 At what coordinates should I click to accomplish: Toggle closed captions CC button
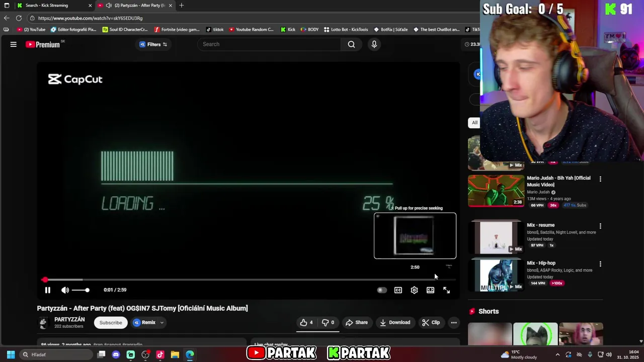(x=398, y=290)
